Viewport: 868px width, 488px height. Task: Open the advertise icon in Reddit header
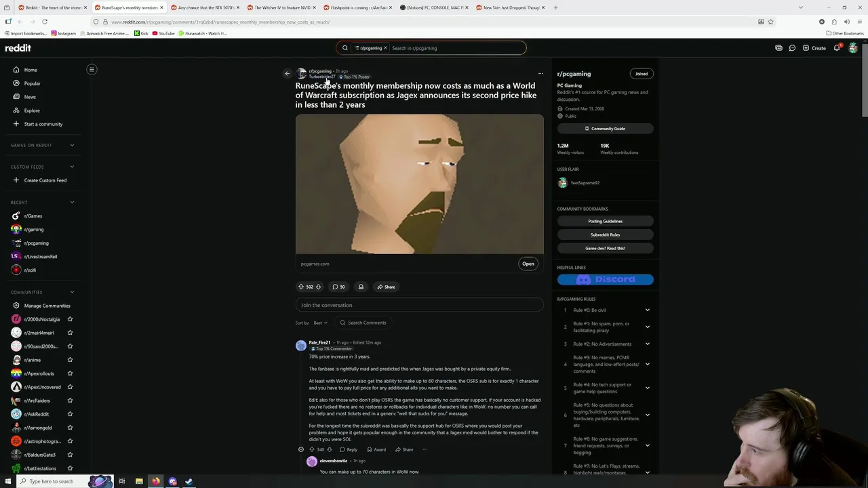point(778,48)
